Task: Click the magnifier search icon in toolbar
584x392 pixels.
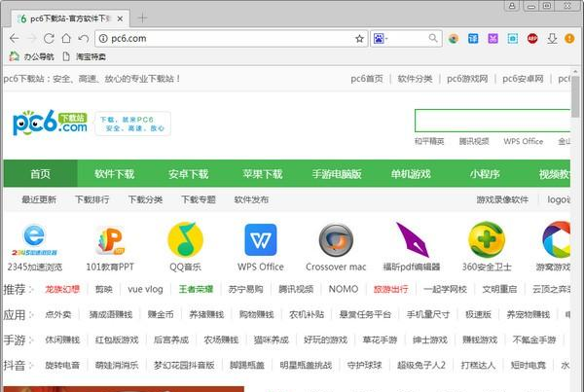Action: click(x=433, y=38)
